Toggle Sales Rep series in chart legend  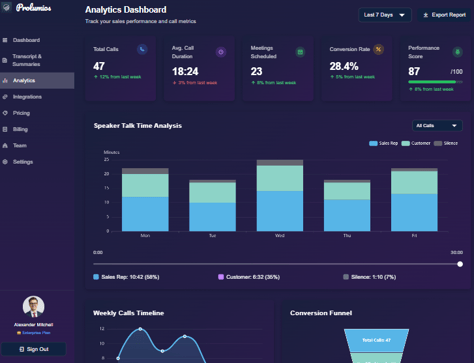tap(383, 143)
